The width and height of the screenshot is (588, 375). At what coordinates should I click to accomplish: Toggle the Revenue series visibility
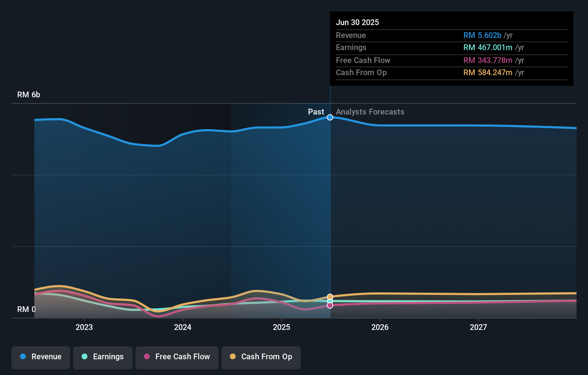click(40, 357)
